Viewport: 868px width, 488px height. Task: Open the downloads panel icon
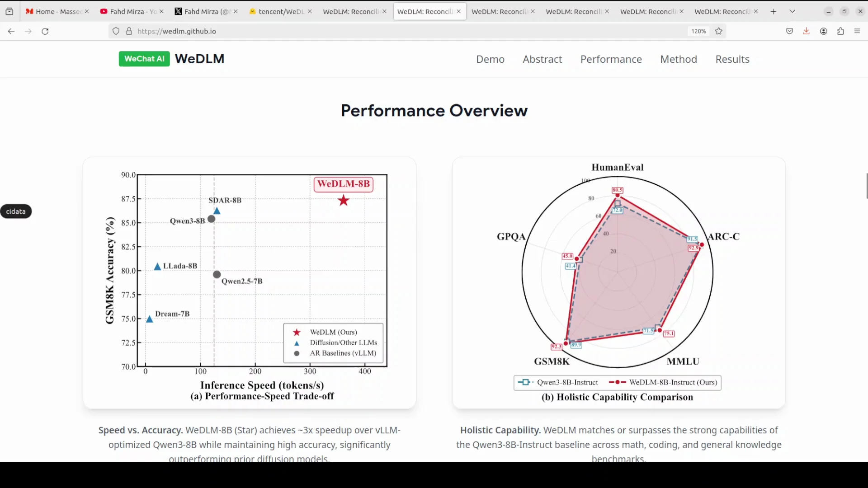coord(806,31)
